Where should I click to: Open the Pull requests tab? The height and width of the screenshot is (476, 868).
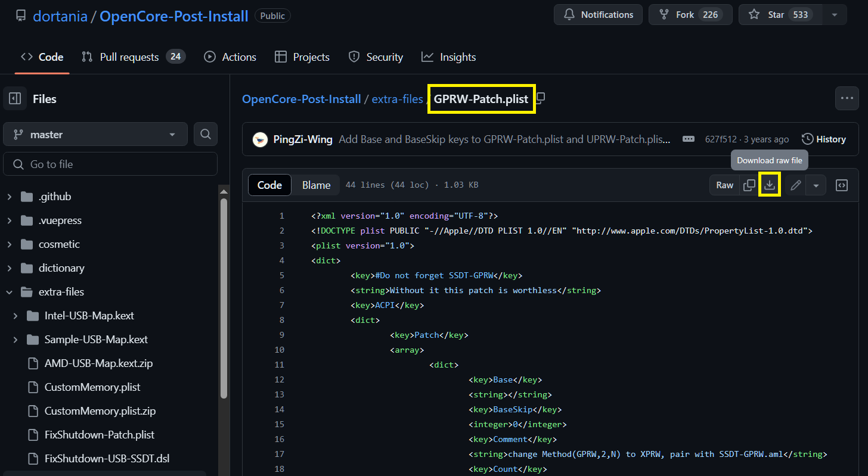134,57
